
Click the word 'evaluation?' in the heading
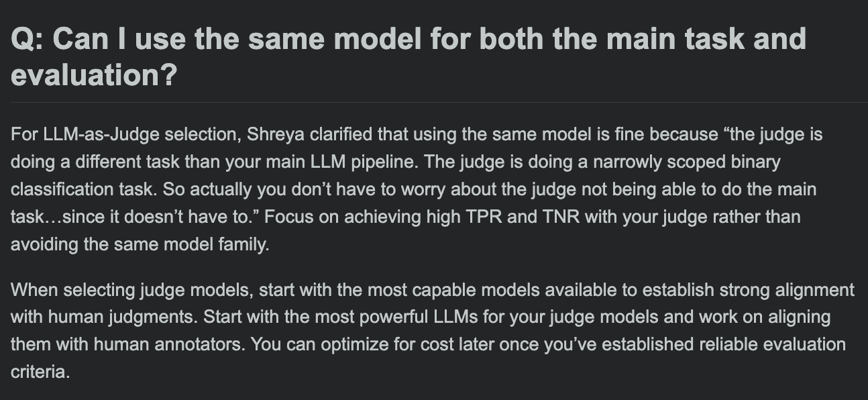[94, 76]
